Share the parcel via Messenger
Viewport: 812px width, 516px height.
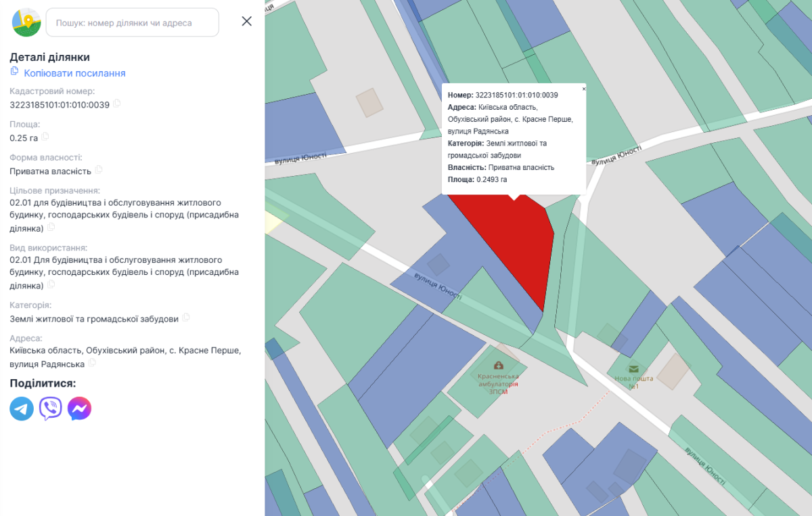79,408
